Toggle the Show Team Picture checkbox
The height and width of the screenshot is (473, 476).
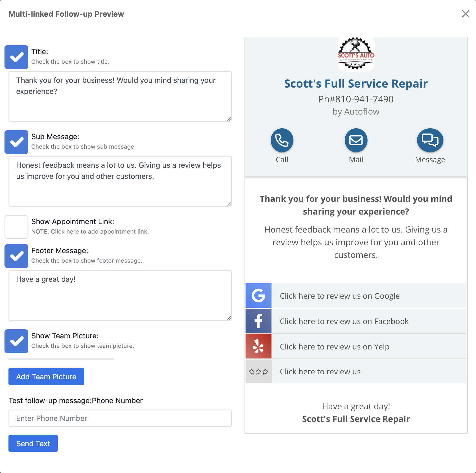click(16, 341)
